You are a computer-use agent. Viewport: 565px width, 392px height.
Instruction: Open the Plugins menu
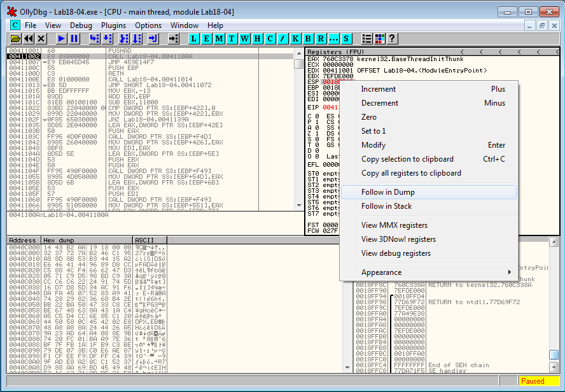click(113, 25)
